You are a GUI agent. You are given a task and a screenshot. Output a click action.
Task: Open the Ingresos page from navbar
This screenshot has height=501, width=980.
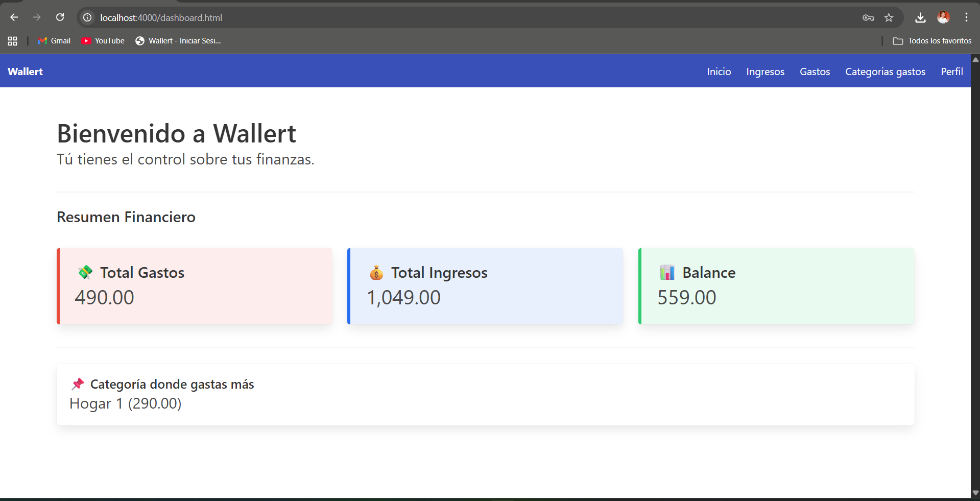(765, 71)
